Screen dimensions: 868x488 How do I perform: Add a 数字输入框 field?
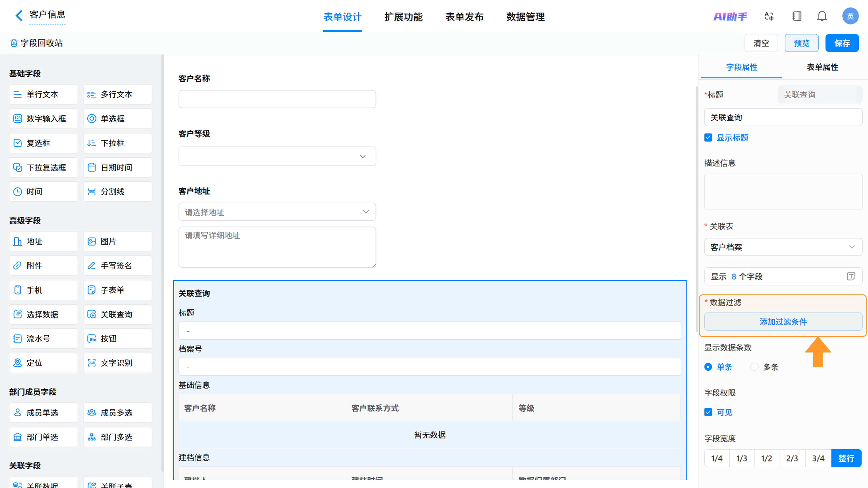43,119
